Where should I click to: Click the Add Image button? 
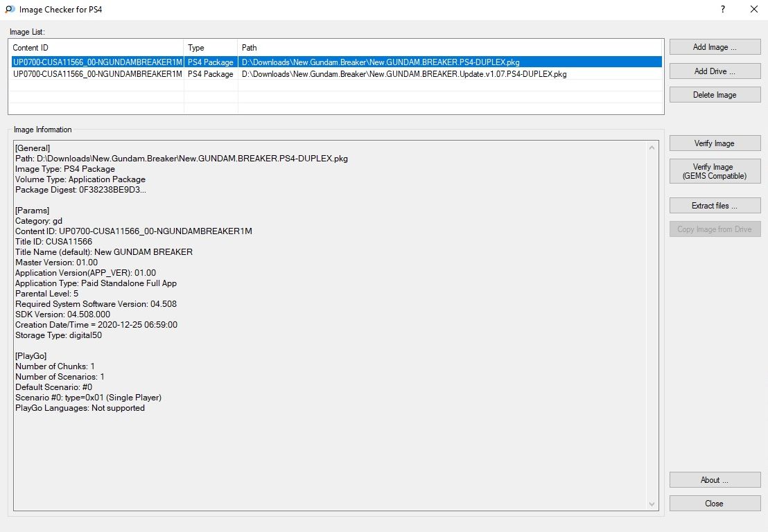pos(715,47)
